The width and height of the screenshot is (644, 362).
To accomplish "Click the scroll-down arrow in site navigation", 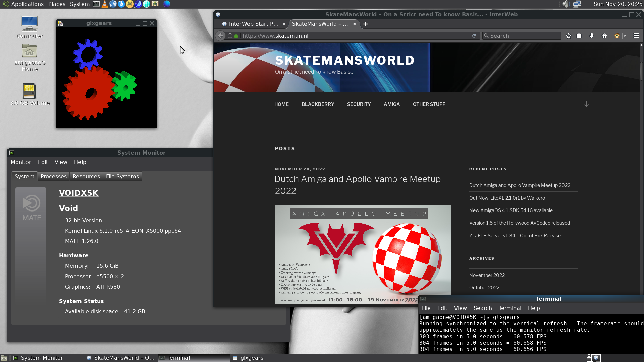I will (586, 104).
